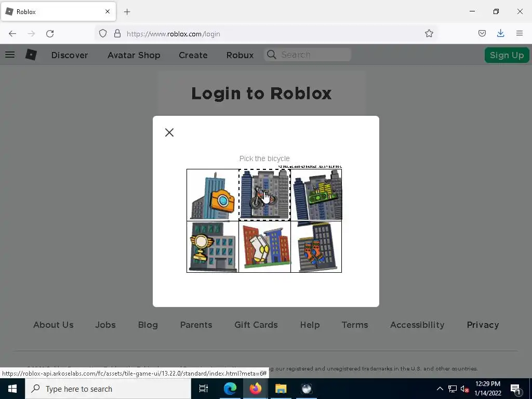This screenshot has width=532, height=399.
Task: Open the Firefox application menu
Action: coord(520,33)
